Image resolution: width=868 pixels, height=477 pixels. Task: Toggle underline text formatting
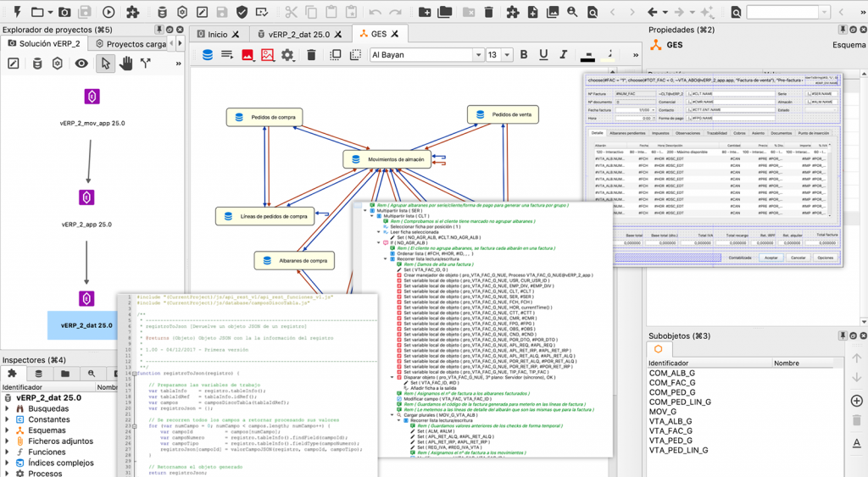(x=543, y=54)
